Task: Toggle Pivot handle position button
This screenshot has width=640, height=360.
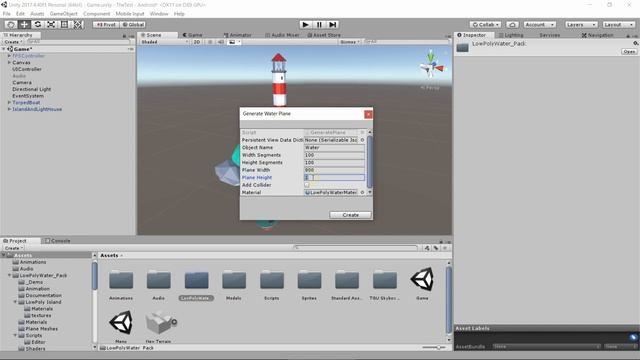Action: point(106,24)
